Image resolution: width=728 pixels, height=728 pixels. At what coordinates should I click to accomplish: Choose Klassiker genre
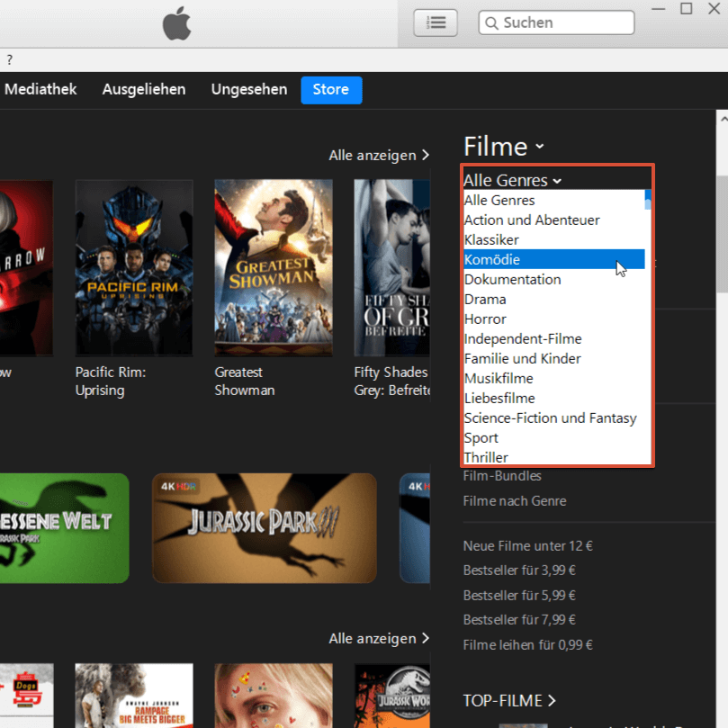click(x=554, y=240)
